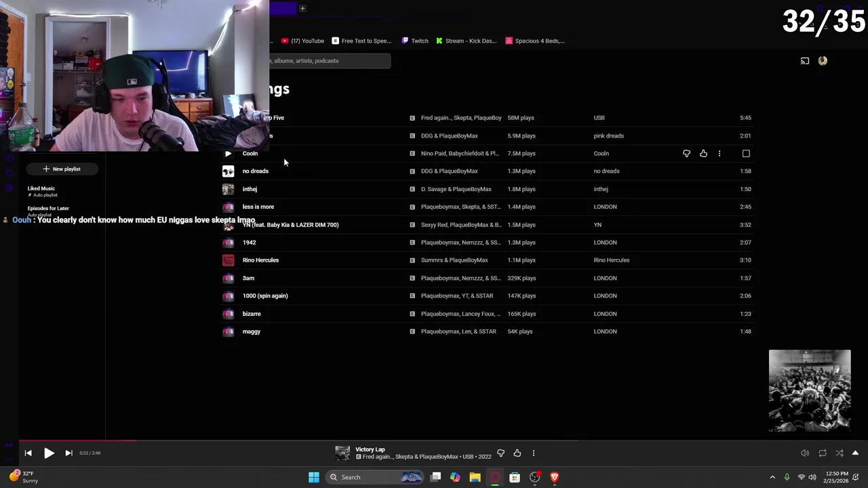Select the less is more song title
The image size is (868, 488).
click(258, 207)
